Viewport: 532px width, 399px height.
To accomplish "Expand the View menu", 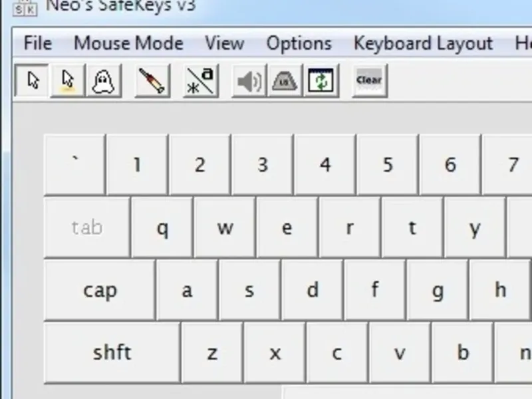I will click(x=224, y=44).
